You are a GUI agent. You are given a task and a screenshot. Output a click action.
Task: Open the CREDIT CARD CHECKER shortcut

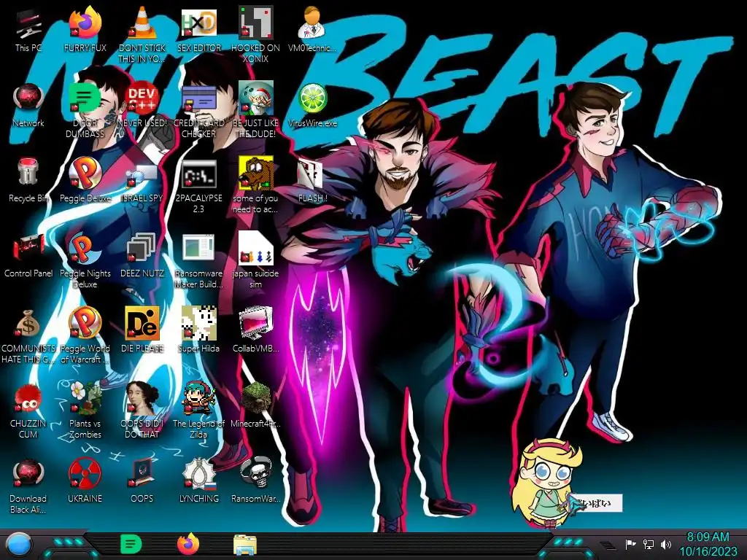pyautogui.click(x=198, y=111)
